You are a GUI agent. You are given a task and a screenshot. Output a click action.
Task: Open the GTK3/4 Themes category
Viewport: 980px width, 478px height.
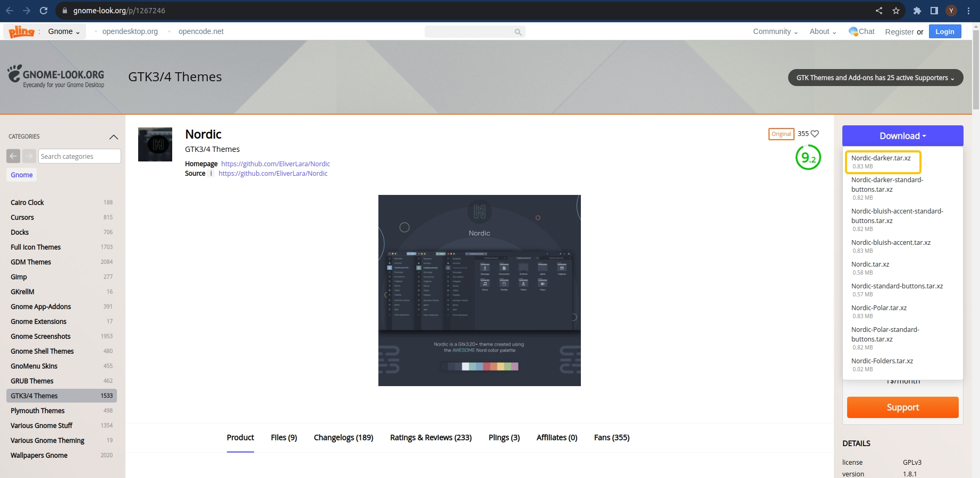[x=62, y=396]
